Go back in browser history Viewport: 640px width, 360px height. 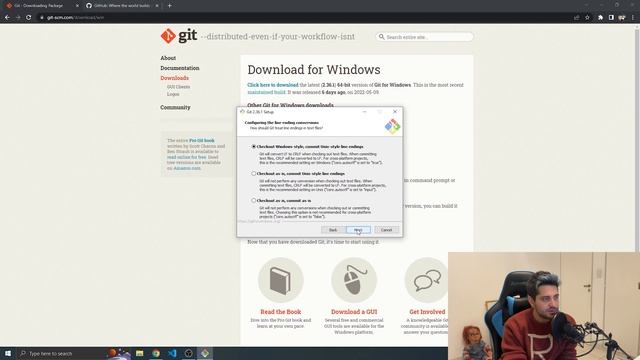pos(7,18)
